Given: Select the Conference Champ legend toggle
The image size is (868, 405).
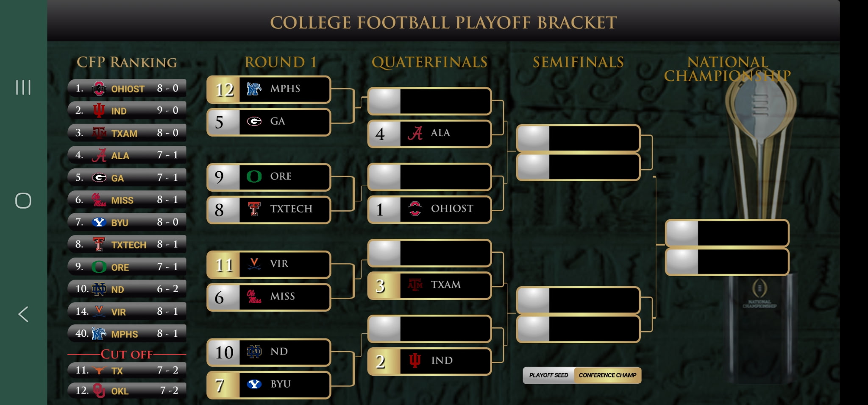Looking at the screenshot, I should [x=607, y=375].
